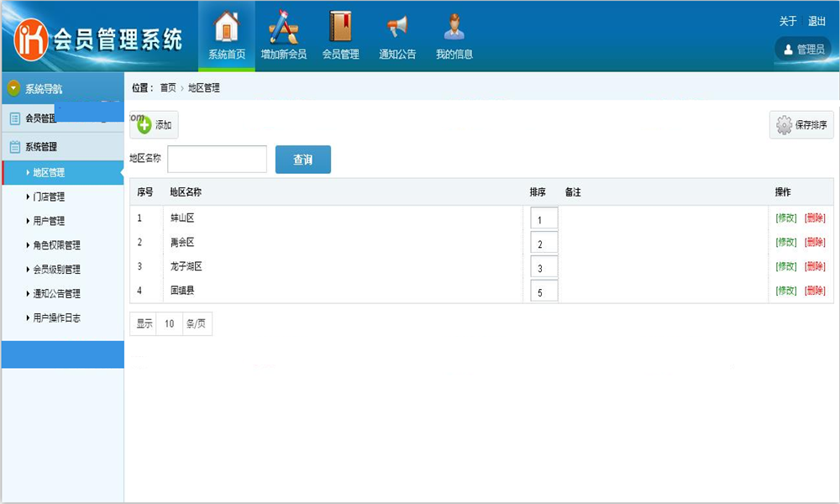Open the 系统首页 home icon
The image size is (840, 504).
click(x=227, y=29)
